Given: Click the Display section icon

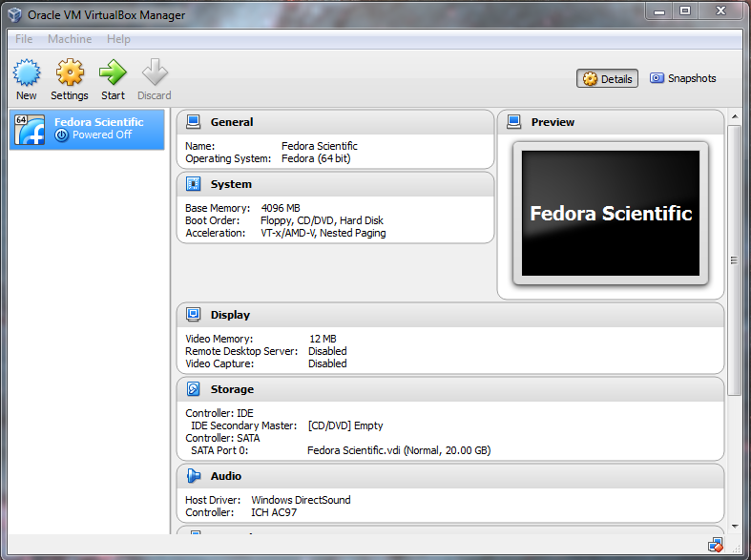Looking at the screenshot, I should point(194,315).
